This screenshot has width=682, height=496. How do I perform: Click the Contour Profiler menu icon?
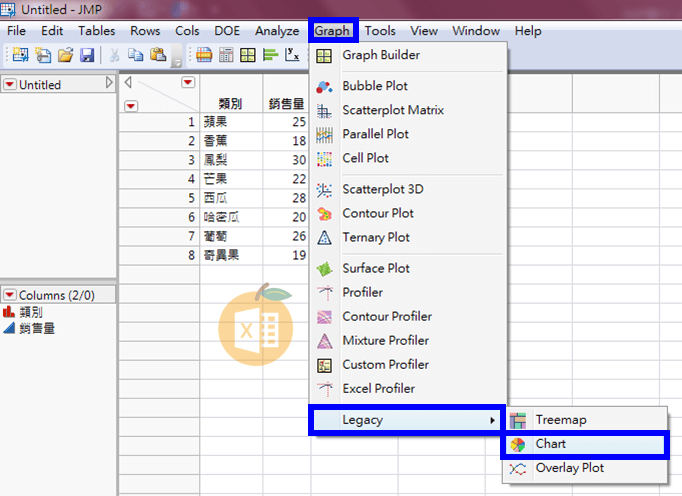pyautogui.click(x=324, y=317)
